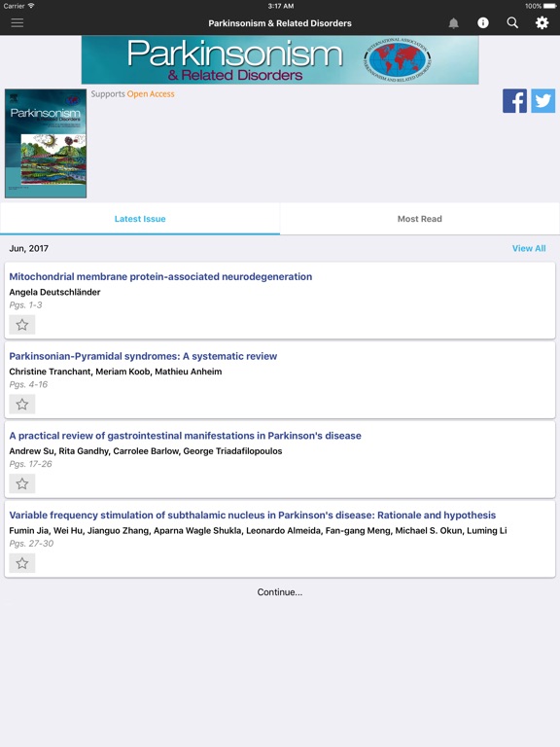This screenshot has width=560, height=747.
Task: Star the Parkinsonian-Pyramidal syndromes article
Action: coord(22,405)
